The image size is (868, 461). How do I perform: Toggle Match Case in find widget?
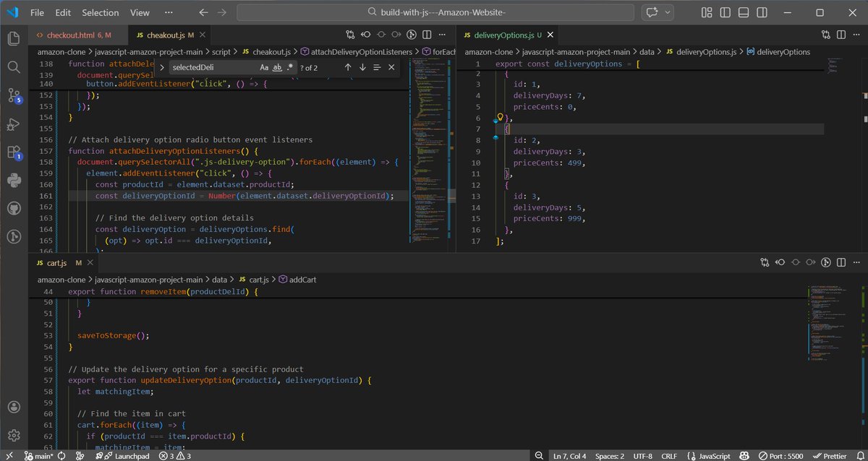(x=264, y=67)
